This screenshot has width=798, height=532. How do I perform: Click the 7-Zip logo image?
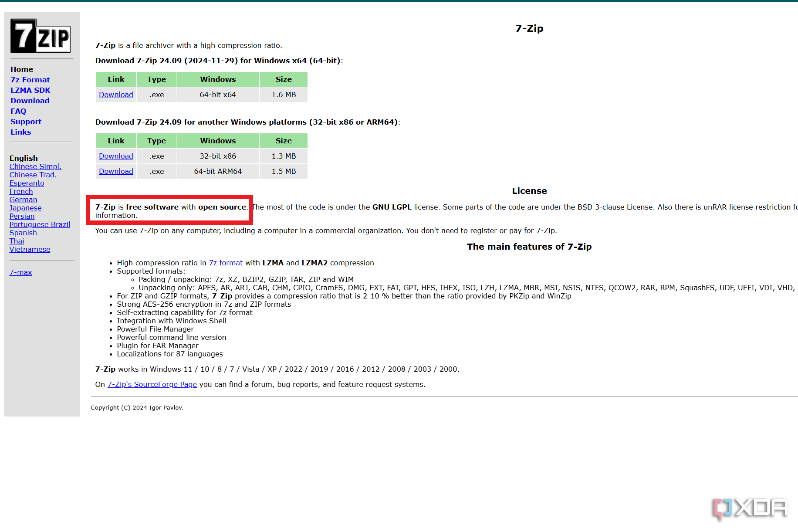coord(41,36)
